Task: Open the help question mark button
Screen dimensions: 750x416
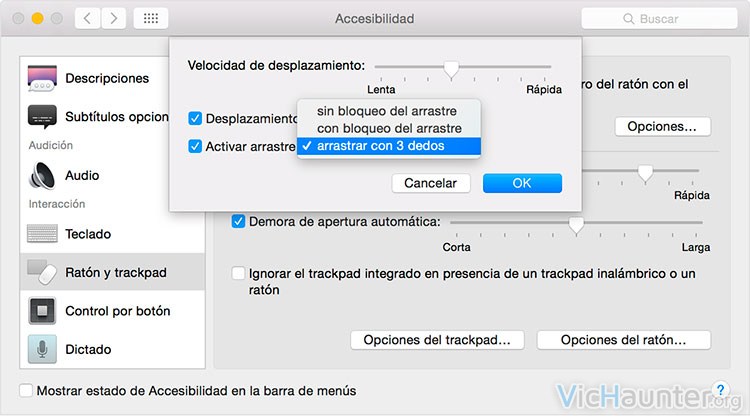Action: click(720, 390)
